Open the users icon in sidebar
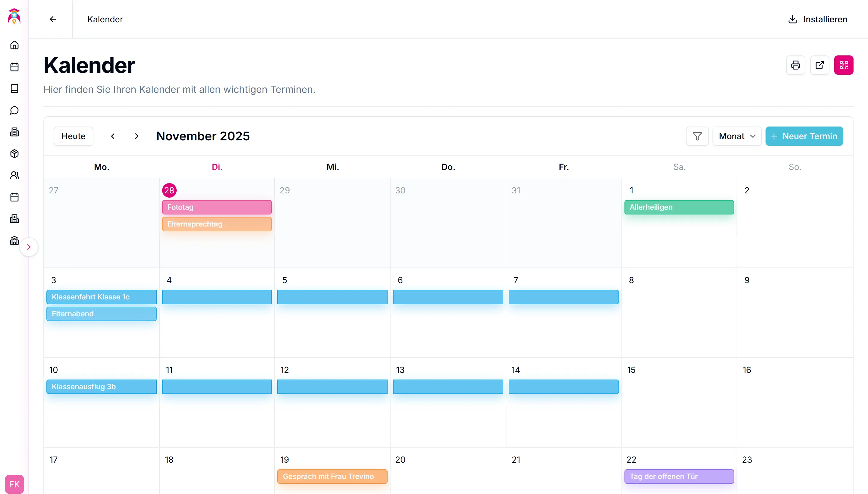The image size is (868, 494). click(x=14, y=175)
